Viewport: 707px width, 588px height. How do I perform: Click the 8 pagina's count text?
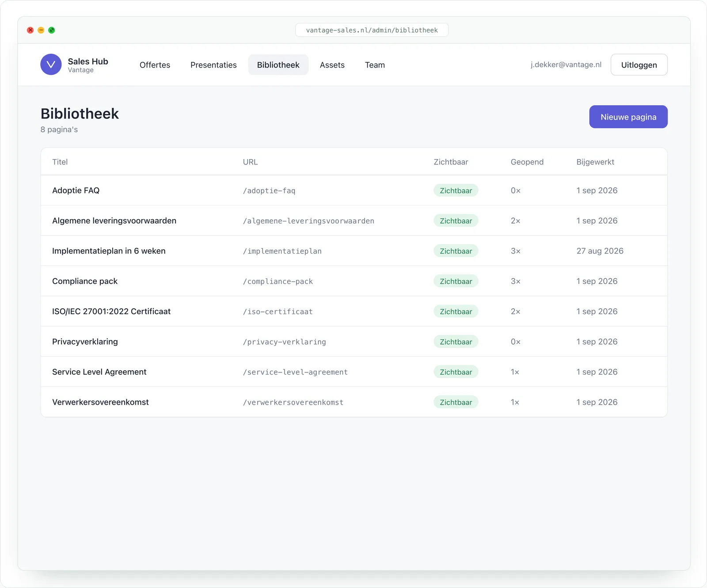tap(59, 129)
